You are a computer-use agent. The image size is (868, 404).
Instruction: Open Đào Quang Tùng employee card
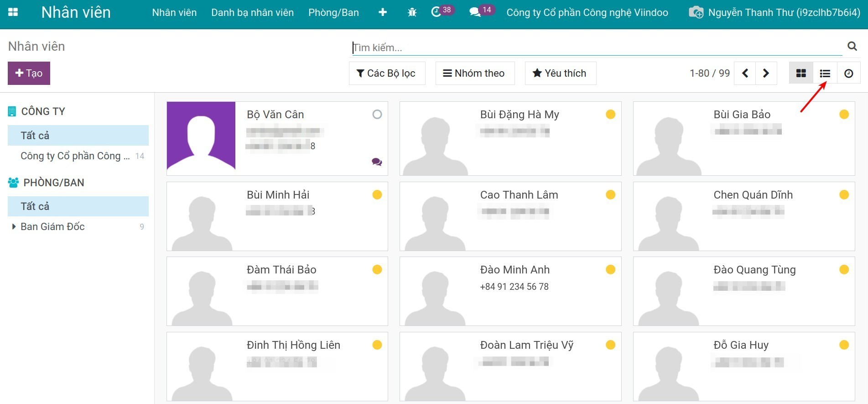(x=744, y=291)
